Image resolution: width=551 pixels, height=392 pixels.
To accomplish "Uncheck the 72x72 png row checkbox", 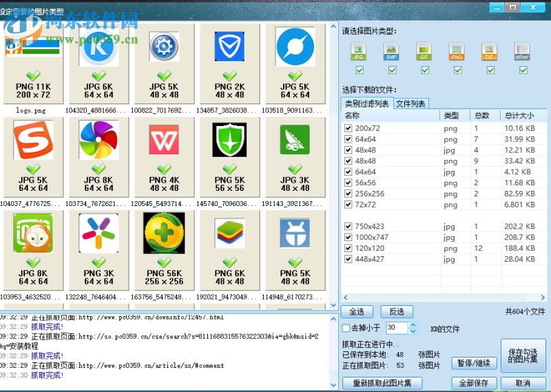I will coord(348,204).
